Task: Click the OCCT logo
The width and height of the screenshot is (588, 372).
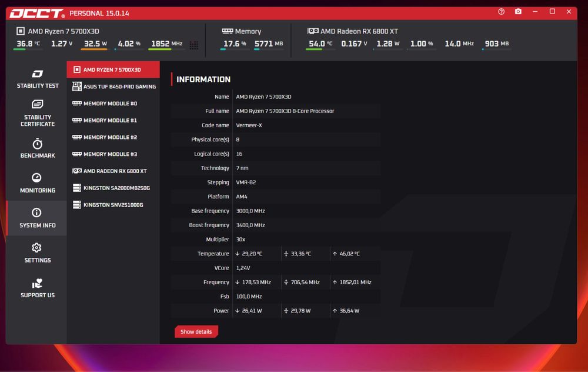Action: [37, 14]
